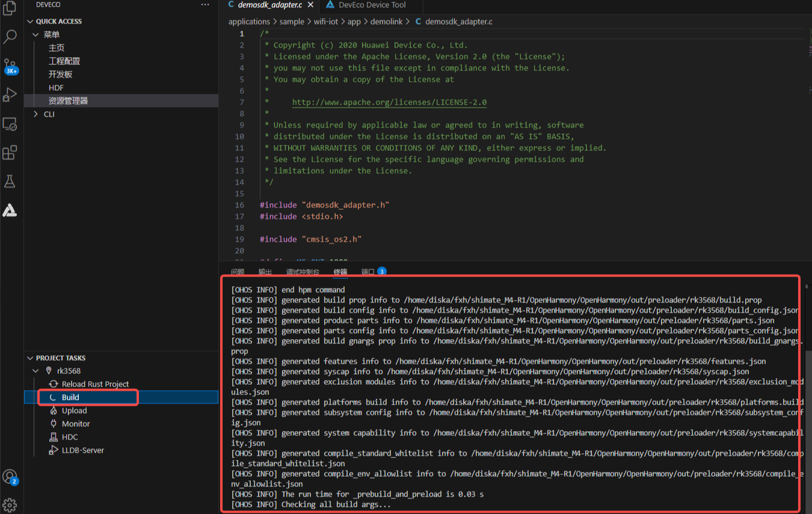
Task: Open the Testing flask icon
Action: click(x=9, y=182)
